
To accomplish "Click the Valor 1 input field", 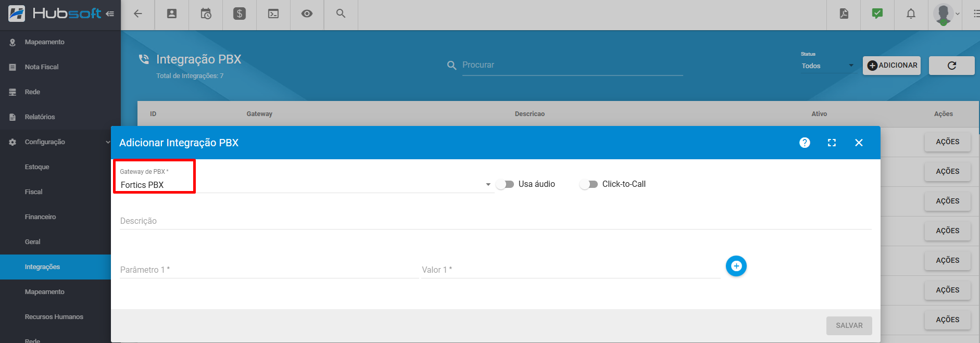I will click(x=571, y=270).
